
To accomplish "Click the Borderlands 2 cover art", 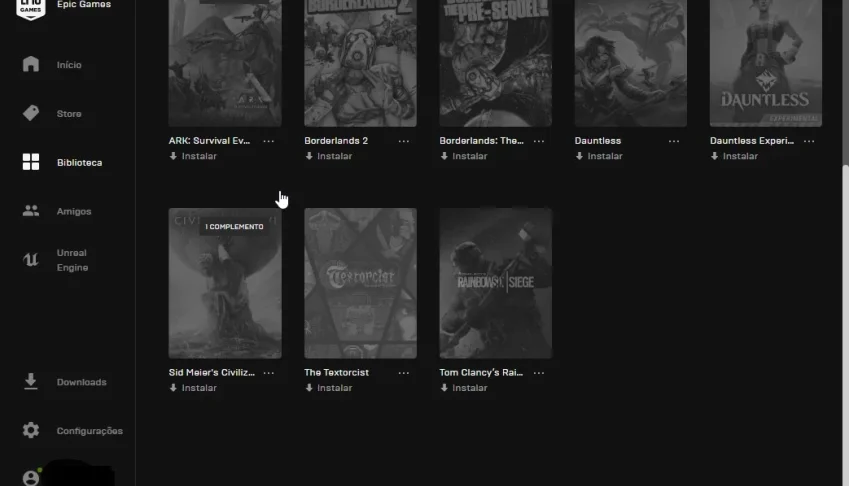I will 361,63.
